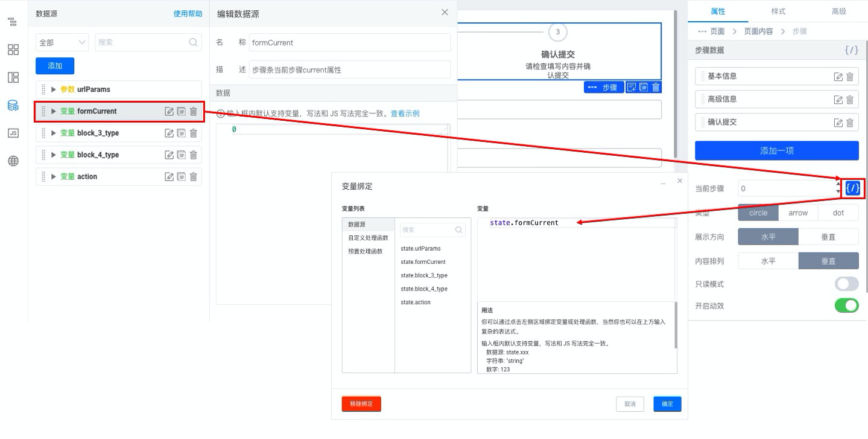This screenshot has width=868, height=439.
Task: Switch to the 样式 tab
Action: (x=778, y=11)
